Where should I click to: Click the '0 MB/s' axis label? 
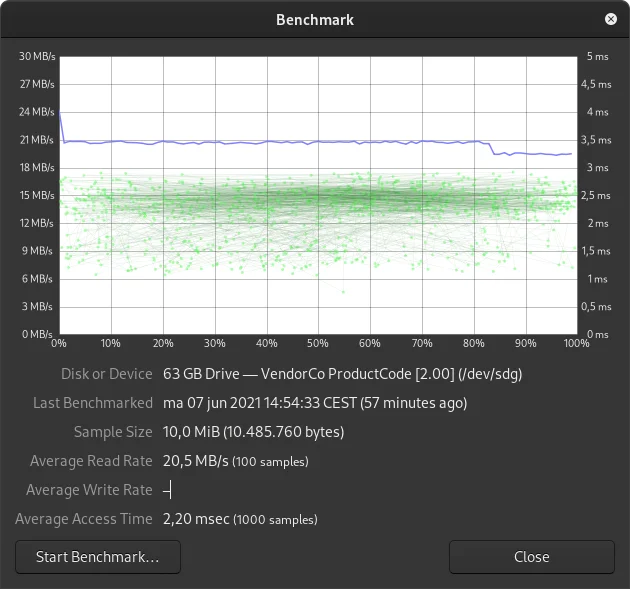(x=37, y=334)
